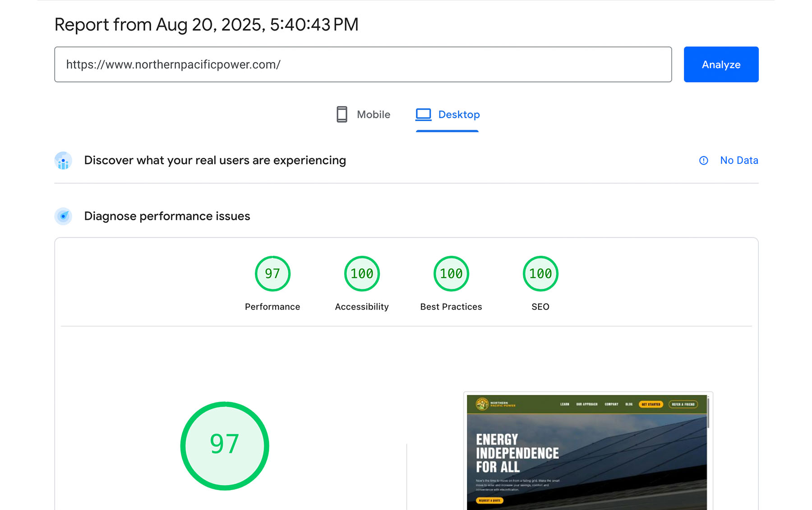Select the Desktop tab label

coord(459,115)
